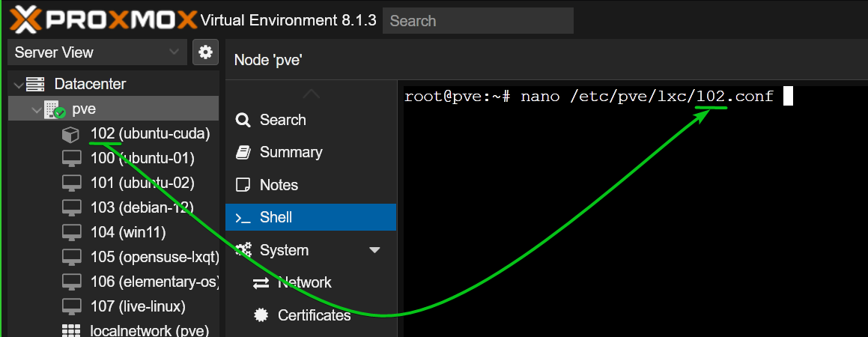Click the monitor icon of VM 104
The image size is (868, 337).
click(x=71, y=232)
